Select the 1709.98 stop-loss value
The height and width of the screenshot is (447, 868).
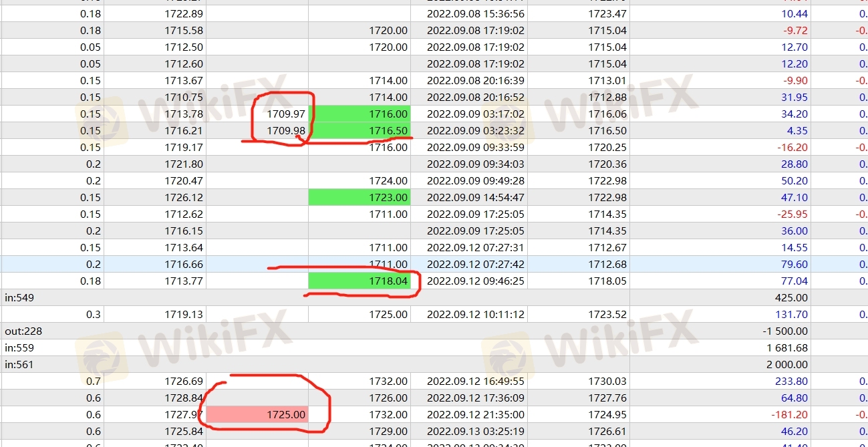click(285, 131)
